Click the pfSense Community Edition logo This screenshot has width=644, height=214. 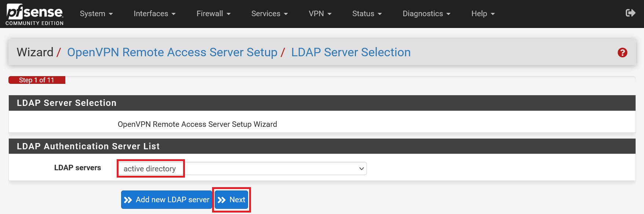34,15
